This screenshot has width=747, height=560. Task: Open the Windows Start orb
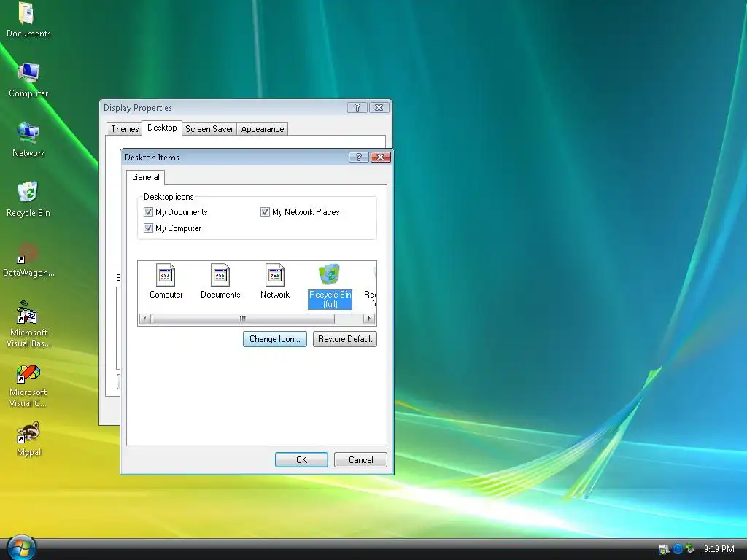pos(20,548)
